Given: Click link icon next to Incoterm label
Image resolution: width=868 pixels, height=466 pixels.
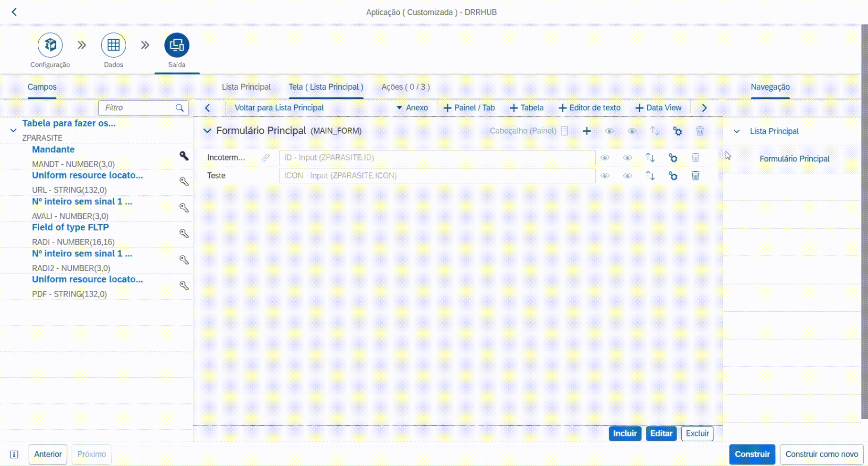Looking at the screenshot, I should pos(266,158).
